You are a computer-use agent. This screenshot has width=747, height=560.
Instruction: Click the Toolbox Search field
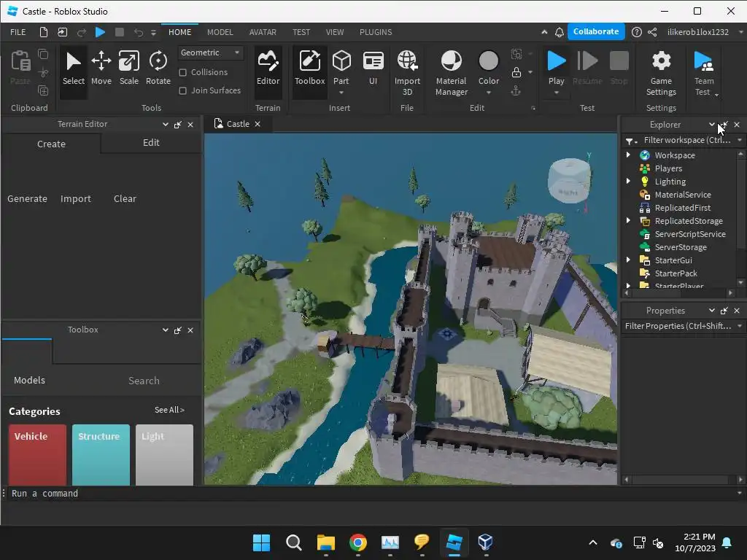[x=144, y=381]
